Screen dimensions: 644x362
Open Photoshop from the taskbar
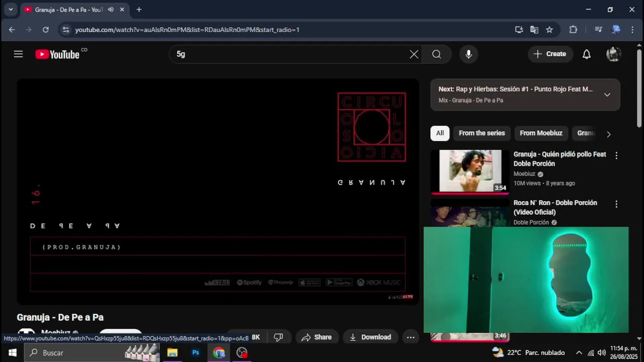[x=196, y=352]
